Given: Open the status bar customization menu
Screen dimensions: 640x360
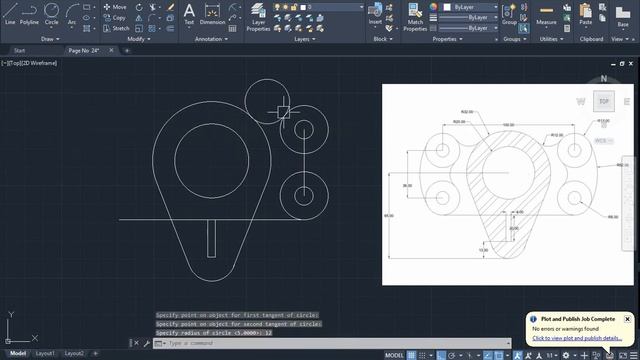Looking at the screenshot, I should pos(633,355).
